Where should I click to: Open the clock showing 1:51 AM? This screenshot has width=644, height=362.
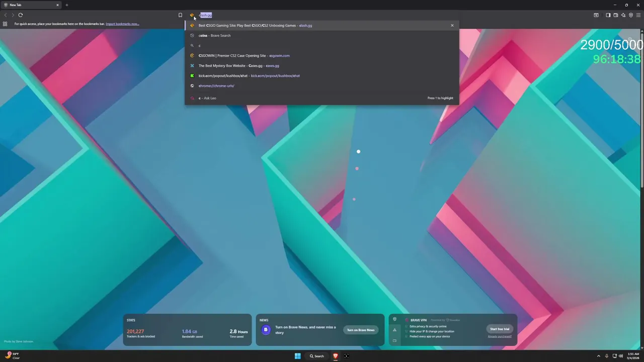(x=633, y=356)
